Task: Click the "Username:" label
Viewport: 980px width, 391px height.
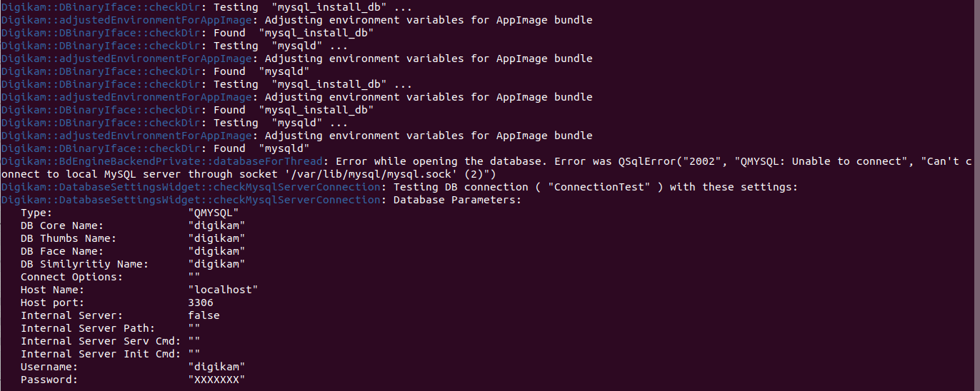Action: (x=49, y=367)
